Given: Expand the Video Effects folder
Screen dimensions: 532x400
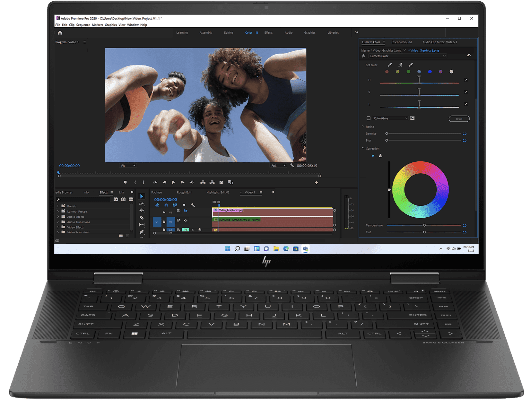Looking at the screenshot, I should tap(58, 227).
